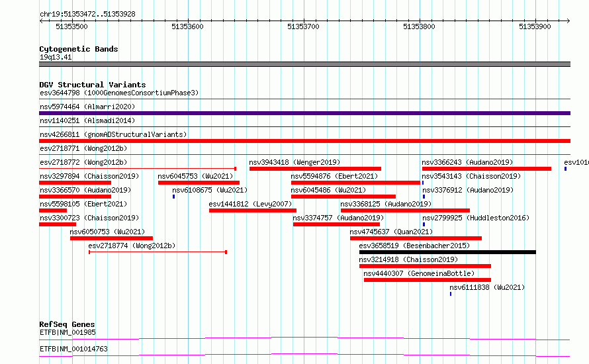Open nsv3366570 Audano2019 variant label
589x364 pixels.
pyautogui.click(x=85, y=190)
